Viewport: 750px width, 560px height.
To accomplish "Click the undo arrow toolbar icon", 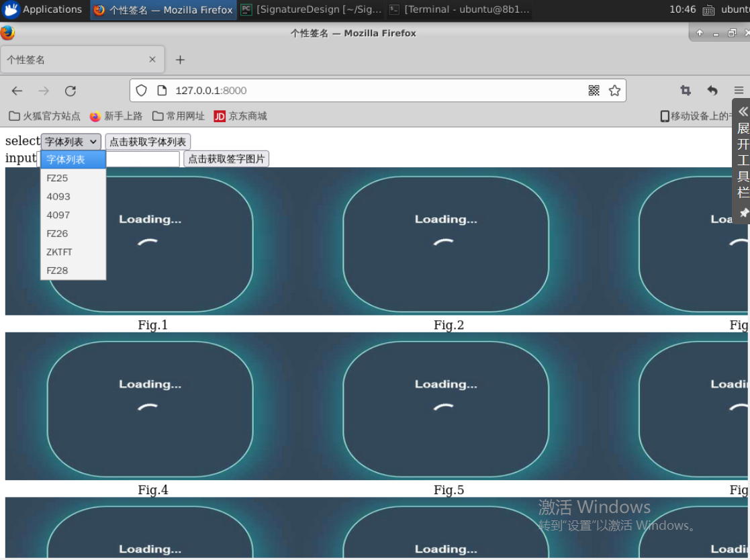I will [712, 91].
